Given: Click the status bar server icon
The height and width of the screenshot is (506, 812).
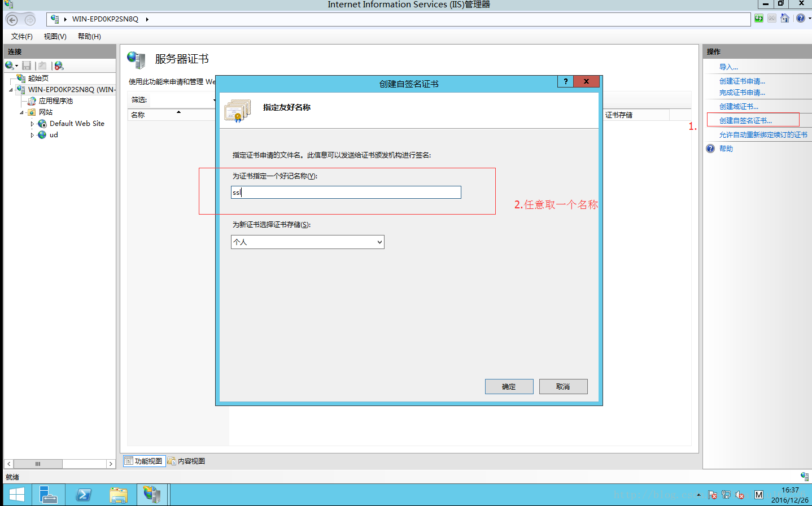Looking at the screenshot, I should pos(805,477).
